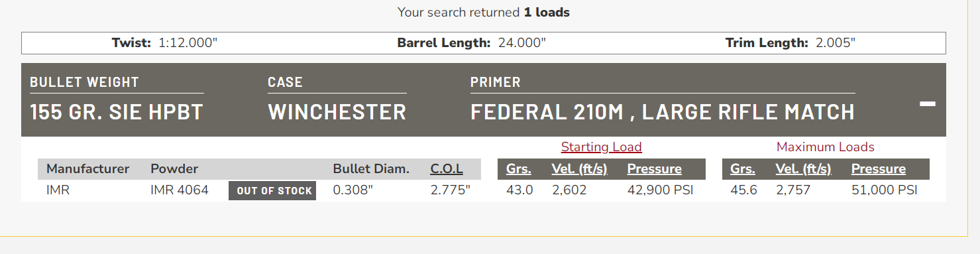
Task: Select the OUT OF STOCK badge
Action: coord(272,190)
